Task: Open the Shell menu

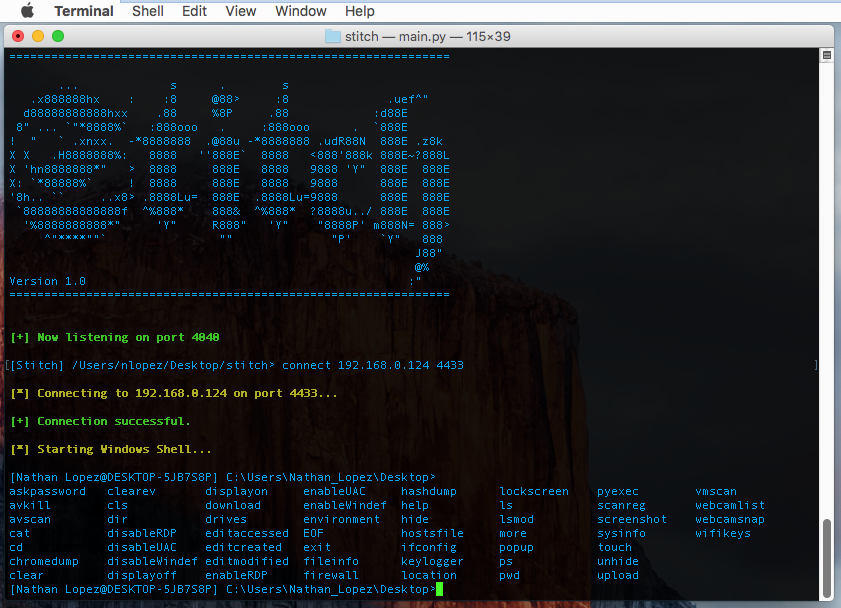Action: pyautogui.click(x=147, y=11)
